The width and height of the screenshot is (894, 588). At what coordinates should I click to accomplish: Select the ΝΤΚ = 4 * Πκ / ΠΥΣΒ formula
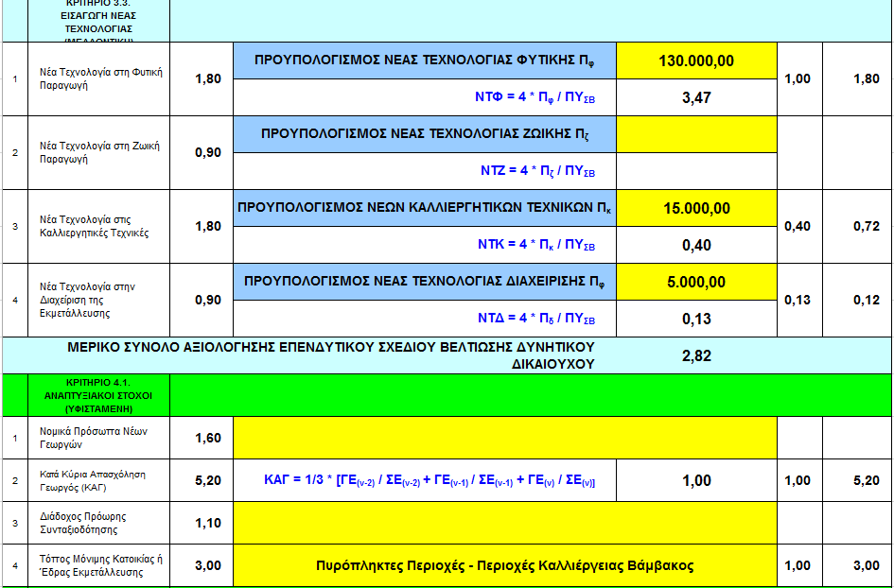[536, 245]
